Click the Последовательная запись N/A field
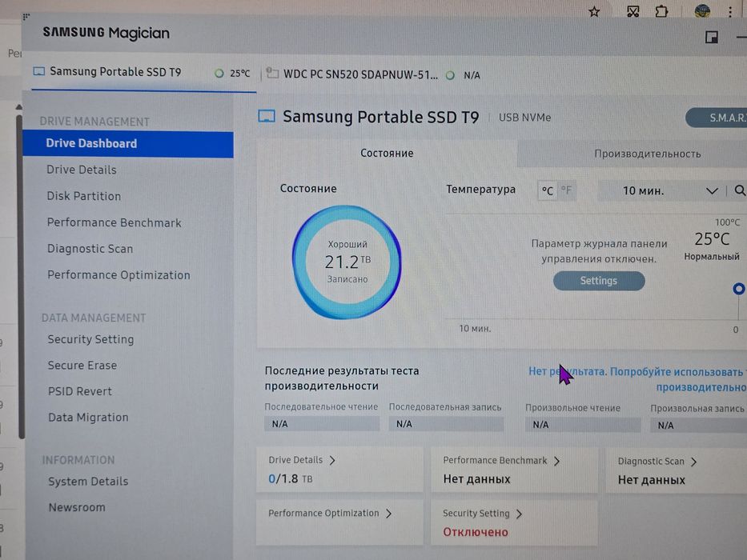 tap(447, 424)
